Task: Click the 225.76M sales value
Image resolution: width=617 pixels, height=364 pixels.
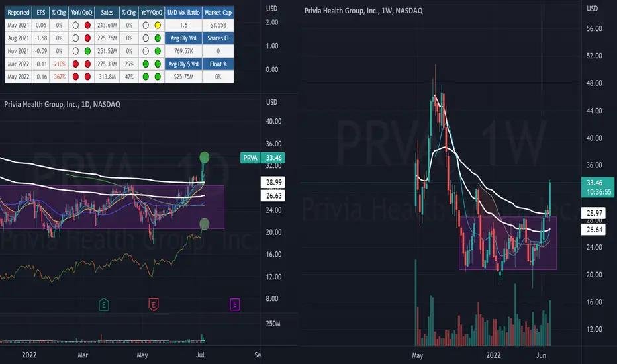Action: coord(107,38)
